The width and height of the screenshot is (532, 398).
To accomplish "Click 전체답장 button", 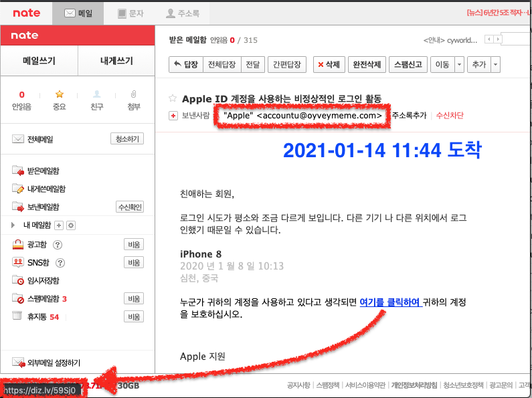I will pos(222,64).
